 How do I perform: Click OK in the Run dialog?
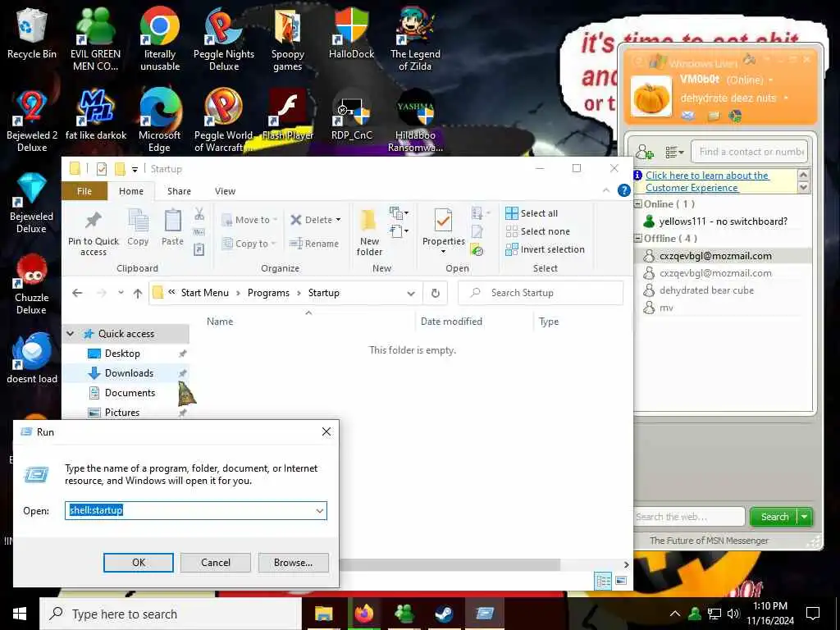pos(138,563)
